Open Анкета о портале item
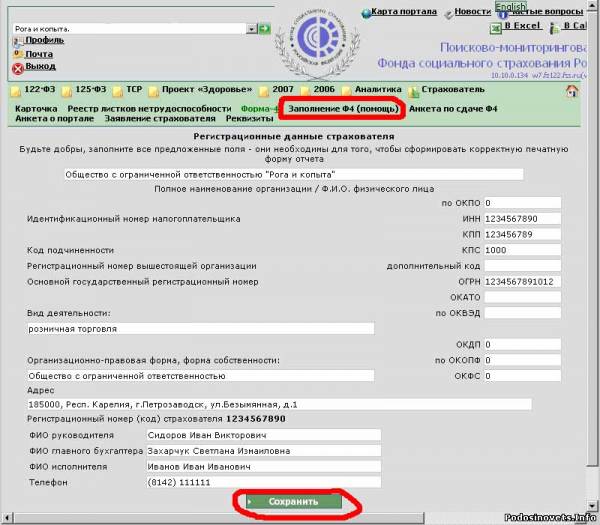 coord(54,119)
